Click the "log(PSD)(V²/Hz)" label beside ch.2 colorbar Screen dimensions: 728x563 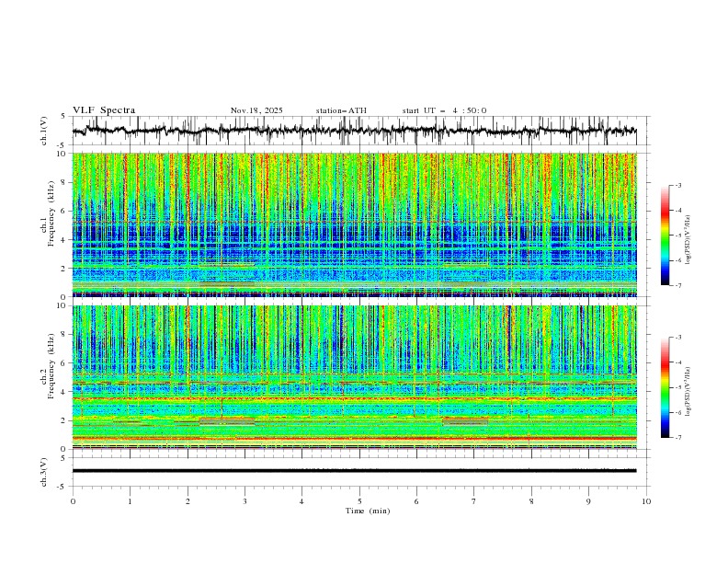688,392
